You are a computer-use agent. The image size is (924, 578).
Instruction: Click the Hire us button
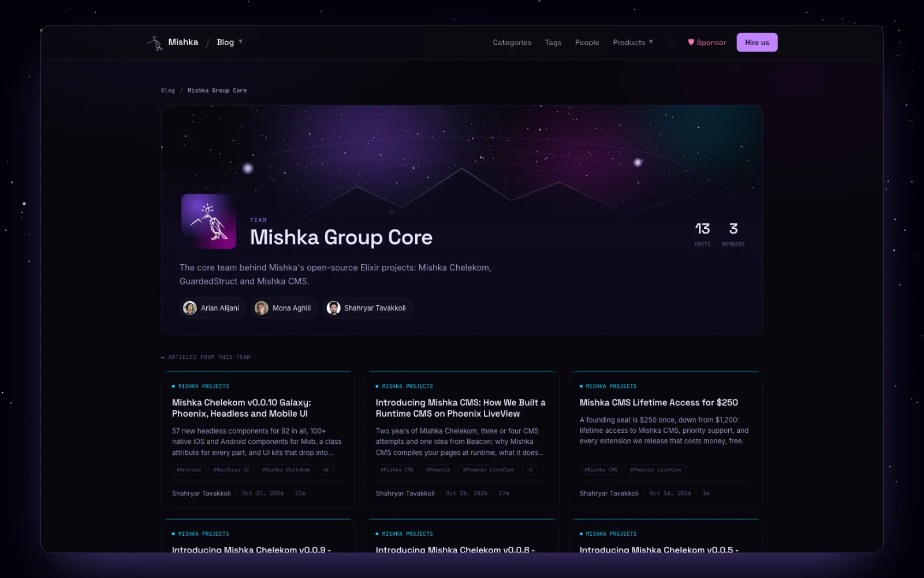[x=757, y=42]
